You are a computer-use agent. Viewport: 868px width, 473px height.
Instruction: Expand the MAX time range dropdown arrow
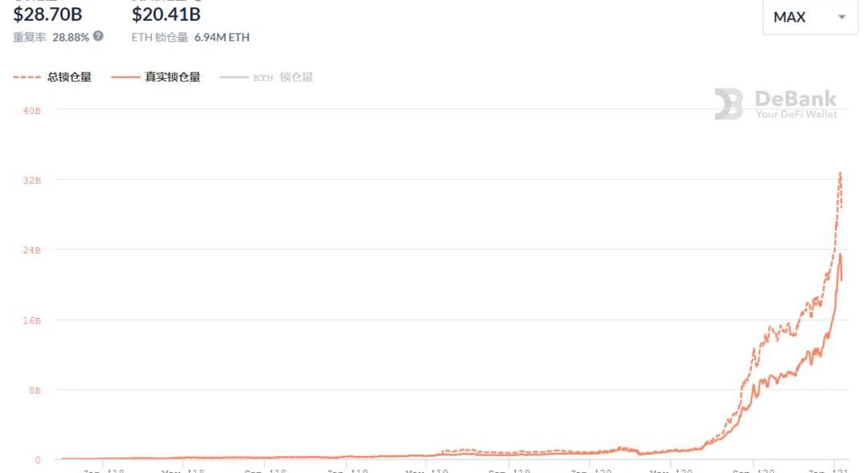click(841, 18)
